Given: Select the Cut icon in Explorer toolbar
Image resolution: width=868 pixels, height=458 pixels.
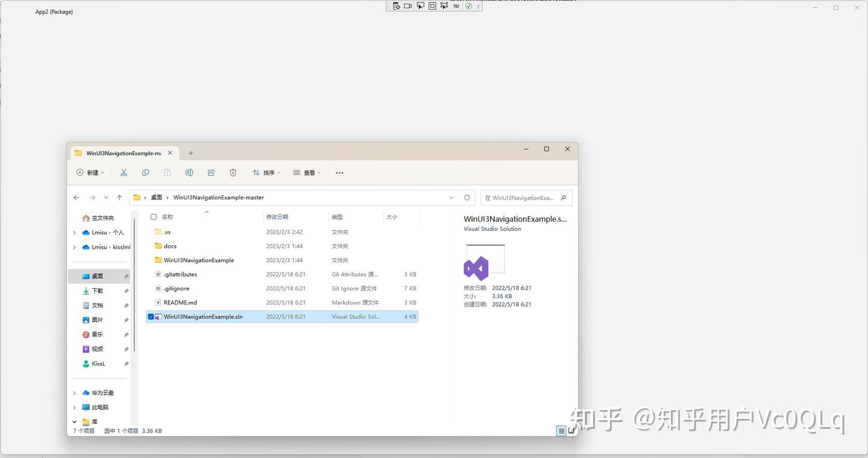Looking at the screenshot, I should pyautogui.click(x=124, y=173).
